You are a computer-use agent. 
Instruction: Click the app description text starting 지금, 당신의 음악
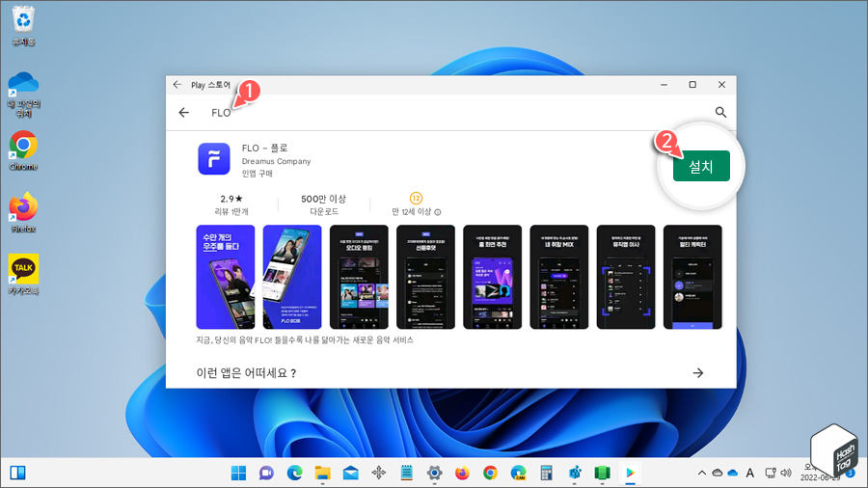(305, 340)
